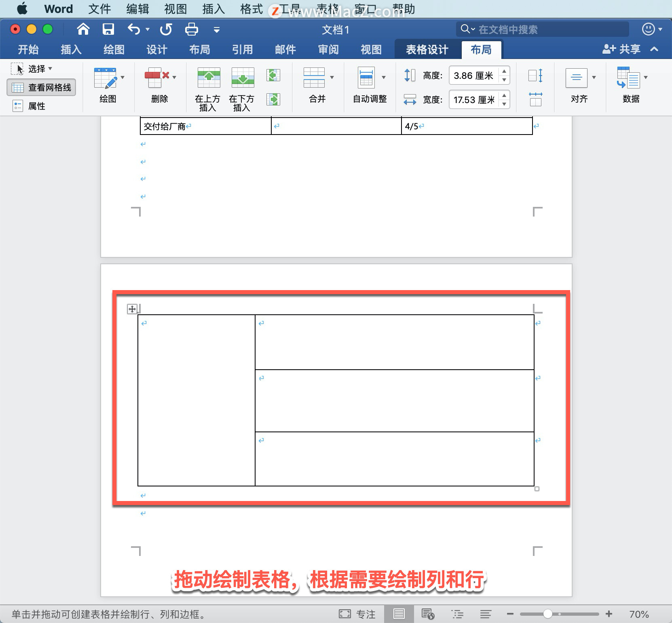Toggle 查看网格线 view gridlines

41,87
